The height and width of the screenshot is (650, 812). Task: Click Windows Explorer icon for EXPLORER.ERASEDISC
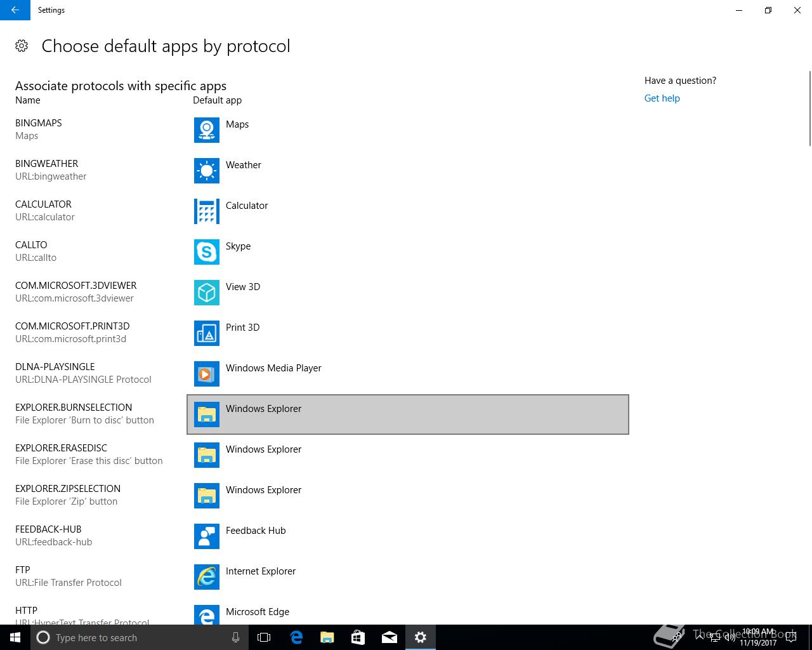coord(207,455)
